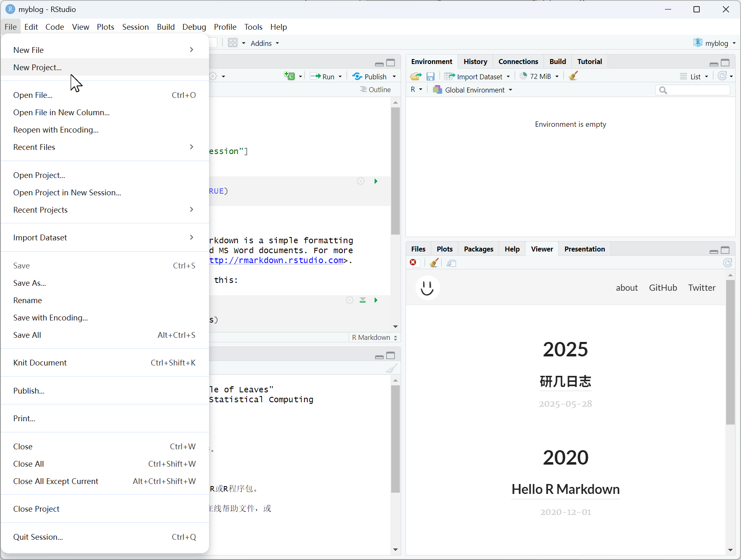Screen dimensions: 741x560
Task: Refresh the Viewer pane
Action: (727, 263)
